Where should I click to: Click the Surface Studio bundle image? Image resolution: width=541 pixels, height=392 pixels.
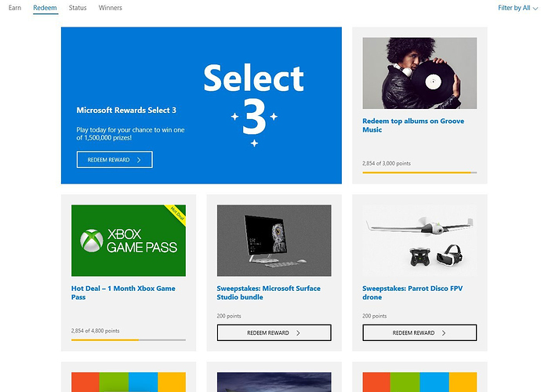(x=274, y=241)
